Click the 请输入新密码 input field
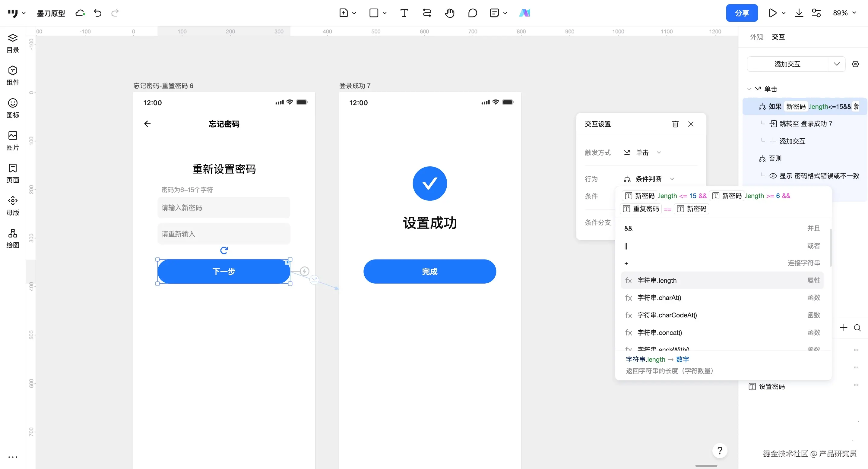The width and height of the screenshot is (868, 469). 224,208
